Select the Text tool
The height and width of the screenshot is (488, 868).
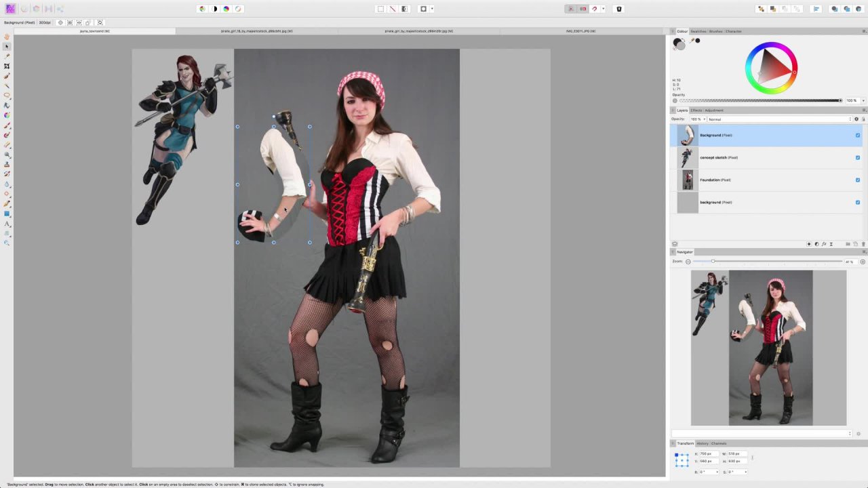pyautogui.click(x=7, y=224)
